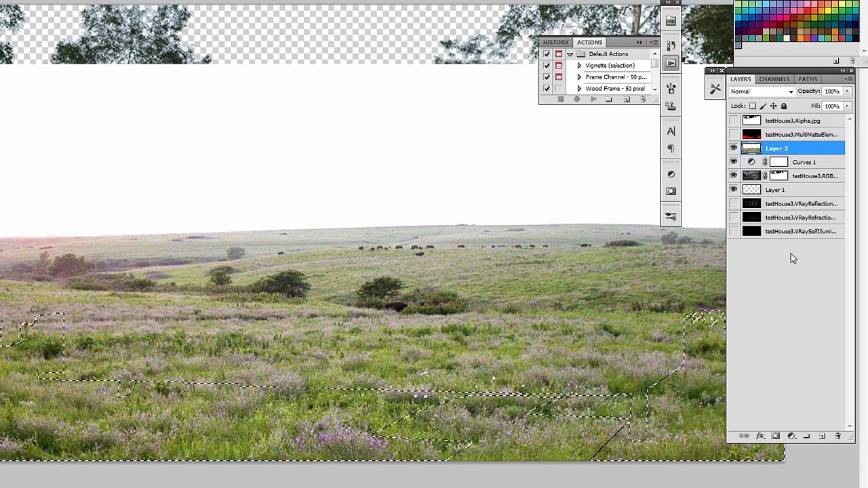Hide Curves 1 adjustment layer eye
The image size is (868, 488).
[x=733, y=162]
